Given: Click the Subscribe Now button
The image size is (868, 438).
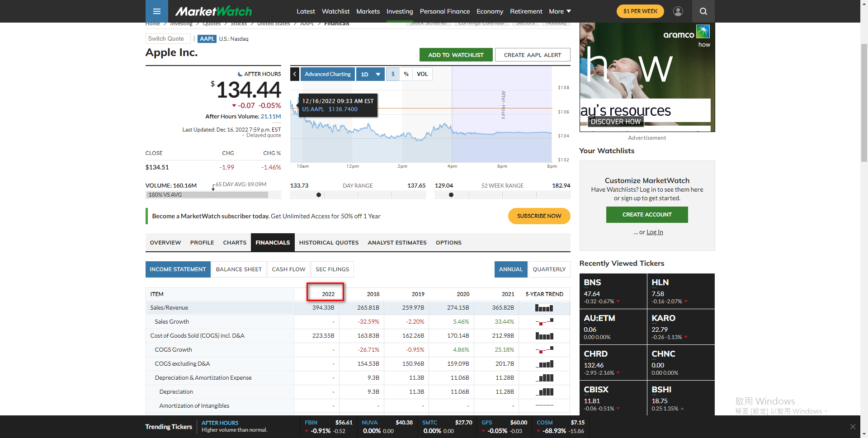Looking at the screenshot, I should (x=539, y=216).
